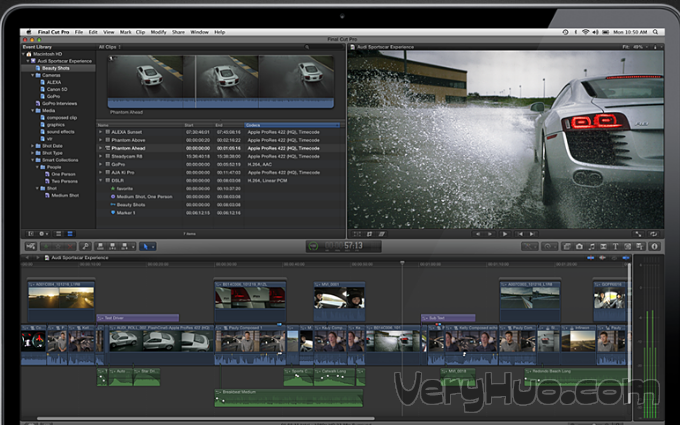The width and height of the screenshot is (680, 425).
Task: Open the Generators browser
Action: point(627,246)
